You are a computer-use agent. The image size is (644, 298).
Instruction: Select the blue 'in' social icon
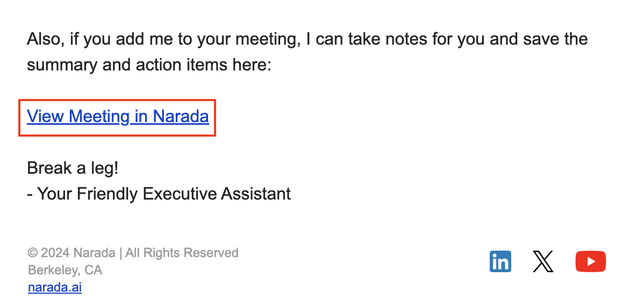click(500, 261)
